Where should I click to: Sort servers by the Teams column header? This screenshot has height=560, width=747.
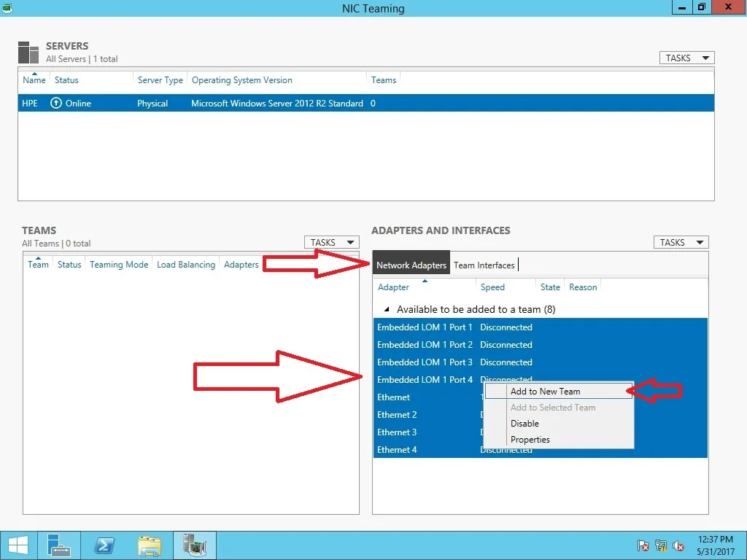(x=384, y=80)
